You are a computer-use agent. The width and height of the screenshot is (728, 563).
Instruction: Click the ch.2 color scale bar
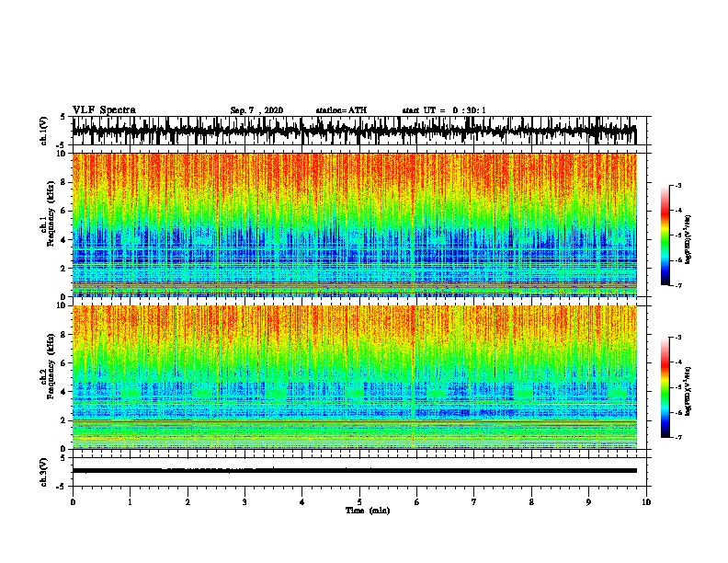[x=665, y=387]
